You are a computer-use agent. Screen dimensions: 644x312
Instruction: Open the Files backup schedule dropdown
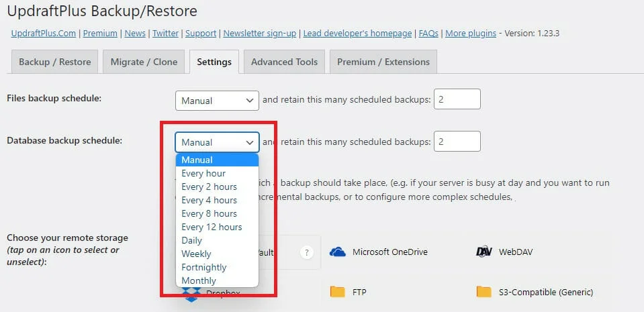pyautogui.click(x=218, y=101)
